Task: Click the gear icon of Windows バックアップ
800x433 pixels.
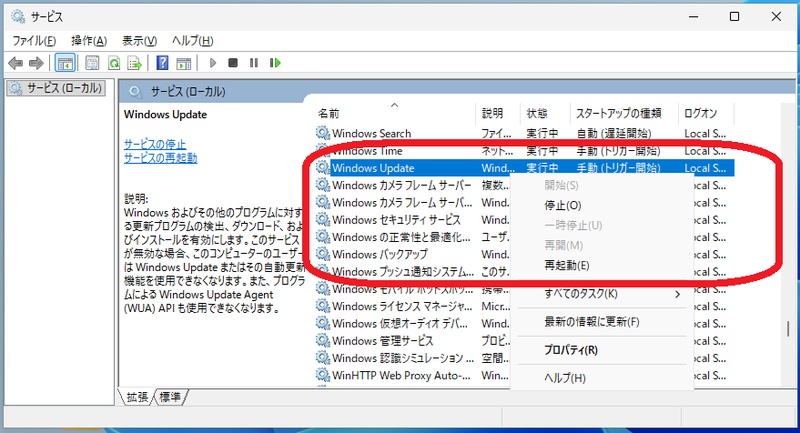Action: click(322, 254)
